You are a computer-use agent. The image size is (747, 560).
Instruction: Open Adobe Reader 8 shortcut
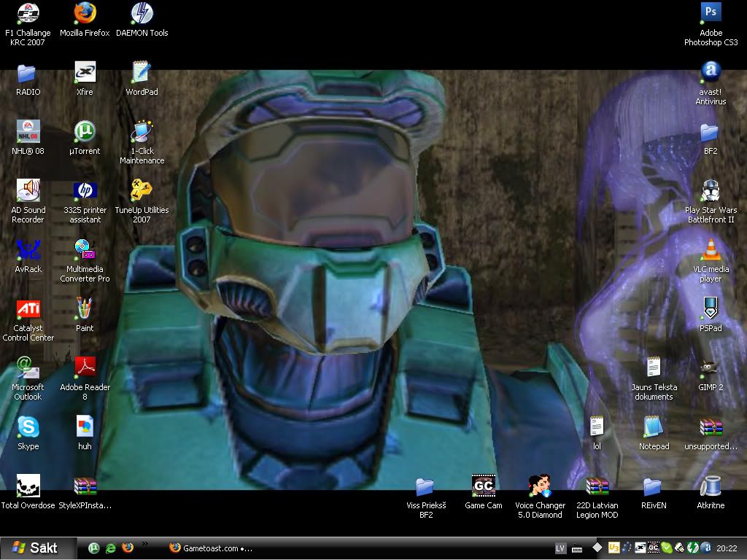point(85,378)
